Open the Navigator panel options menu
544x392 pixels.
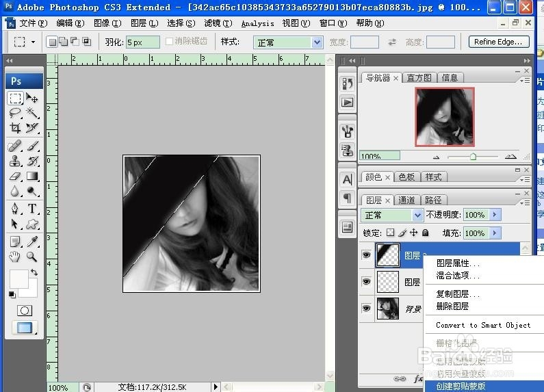525,81
